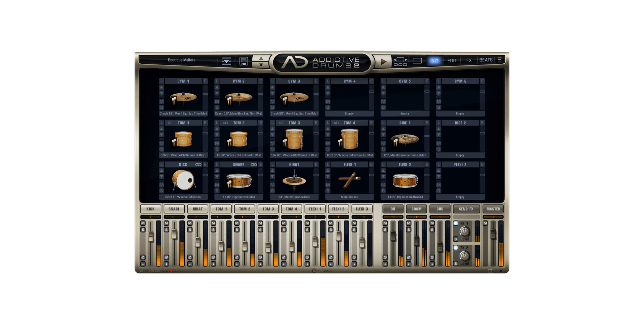Click the link icon on Snare slot
Image resolution: width=644 pixels, height=322 pixels.
(x=254, y=165)
